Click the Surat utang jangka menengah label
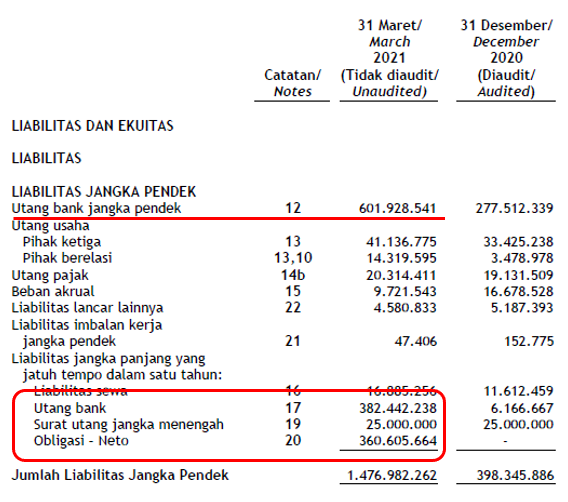568x502 pixels. 129,424
